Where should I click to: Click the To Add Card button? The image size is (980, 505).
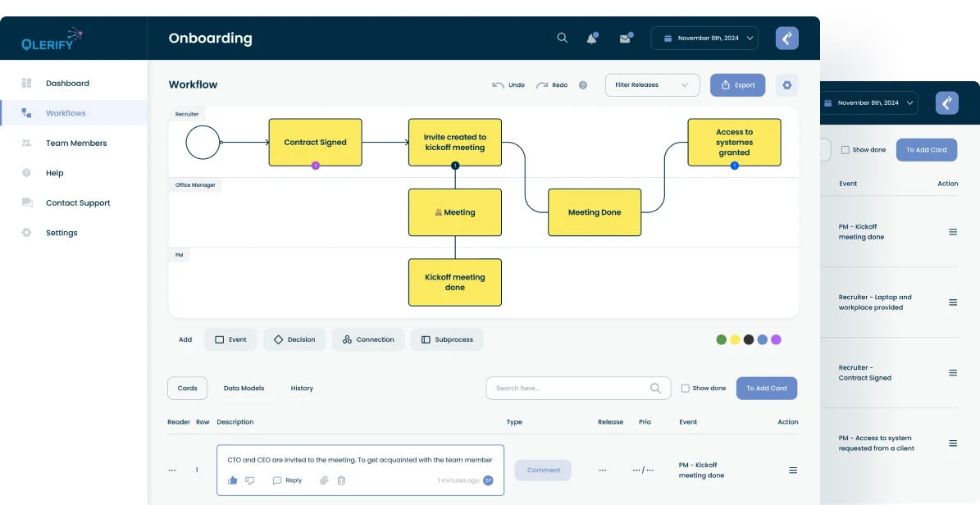[766, 389]
